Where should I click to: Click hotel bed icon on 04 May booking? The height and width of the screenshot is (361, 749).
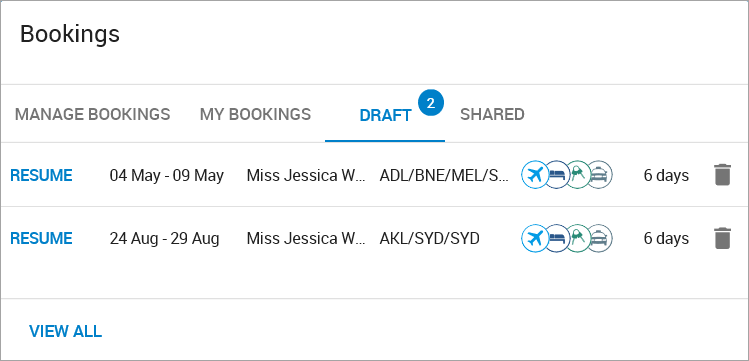[x=556, y=175]
